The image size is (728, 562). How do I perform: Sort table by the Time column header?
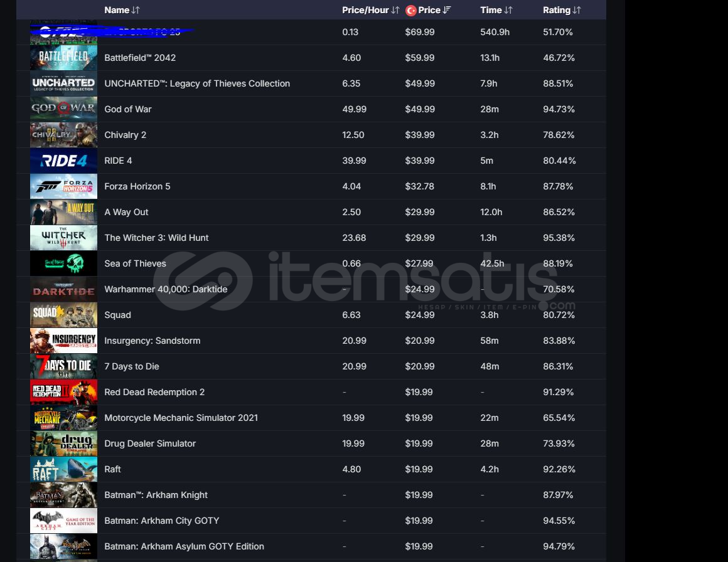491,10
